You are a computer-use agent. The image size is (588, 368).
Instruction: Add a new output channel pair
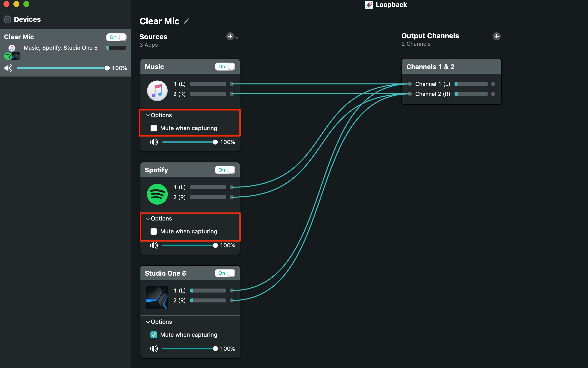tap(496, 37)
